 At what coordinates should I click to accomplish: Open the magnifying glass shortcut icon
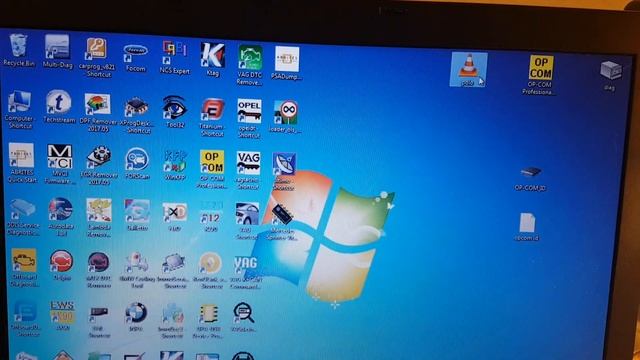244,313
